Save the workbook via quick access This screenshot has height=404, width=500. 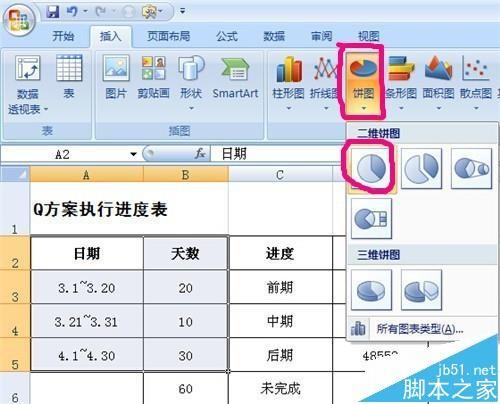(x=53, y=12)
